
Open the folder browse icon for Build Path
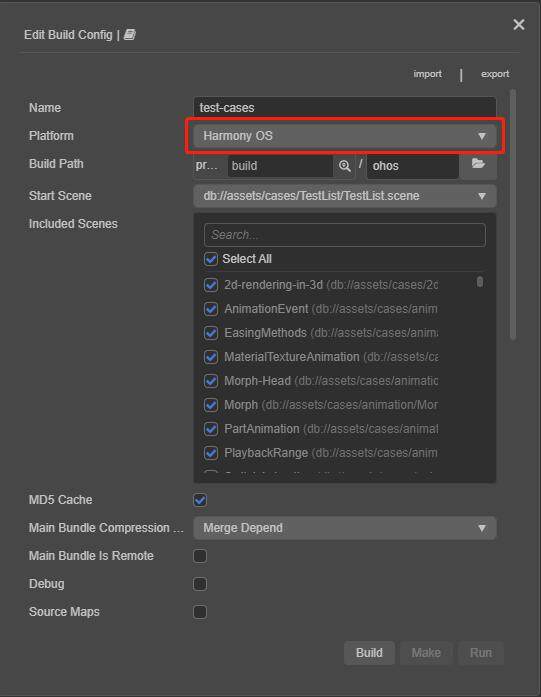click(x=478, y=164)
